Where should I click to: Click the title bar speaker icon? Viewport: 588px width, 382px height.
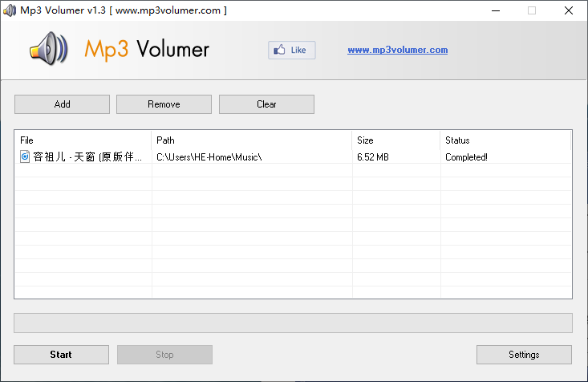tap(10, 10)
